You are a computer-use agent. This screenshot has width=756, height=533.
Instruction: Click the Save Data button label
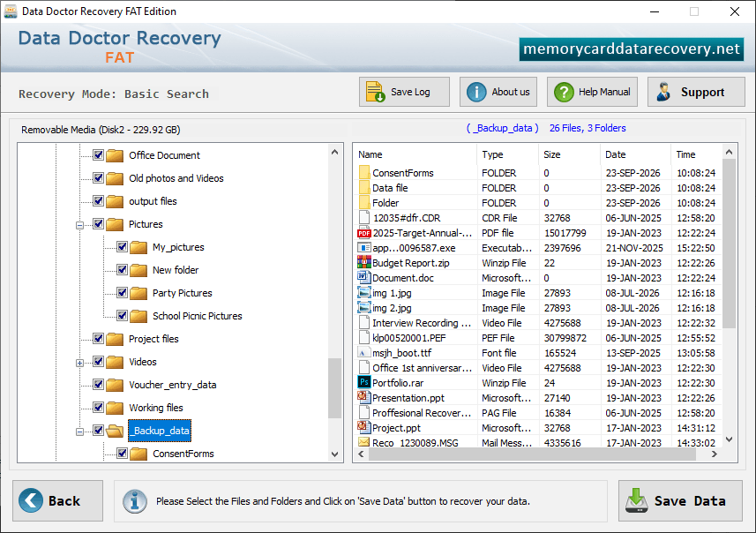point(690,500)
